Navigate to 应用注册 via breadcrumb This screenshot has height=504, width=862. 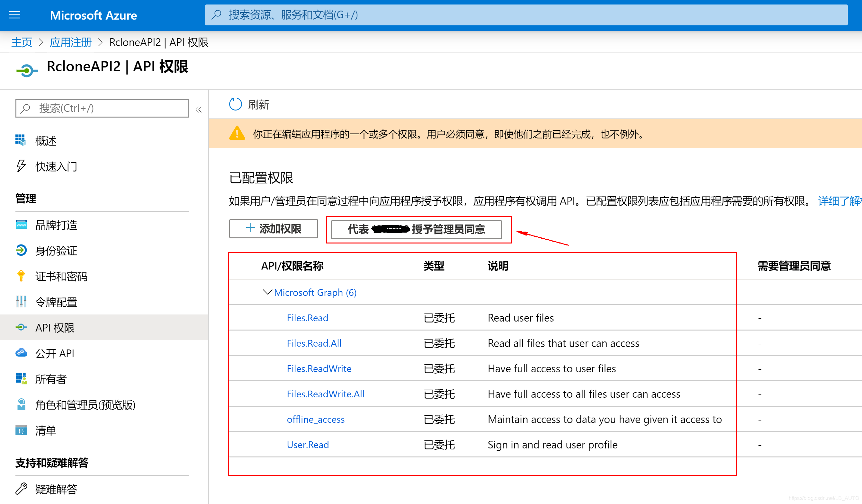[70, 42]
